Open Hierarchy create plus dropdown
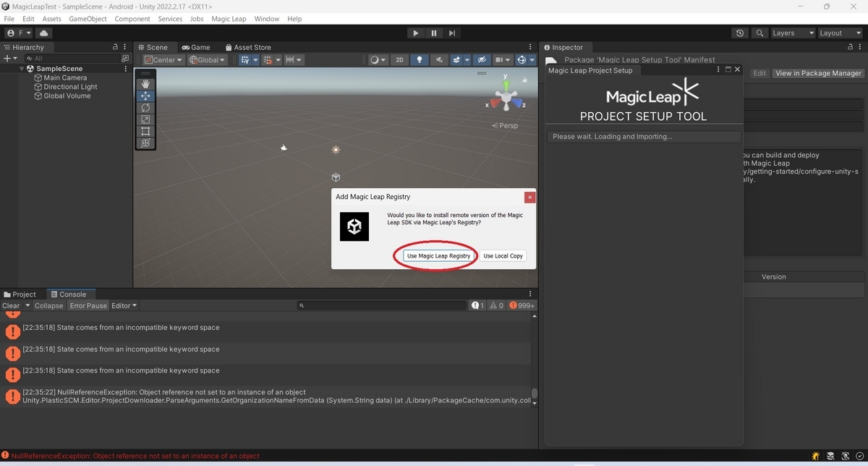Viewport: 868px width, 466px height. click(x=10, y=59)
